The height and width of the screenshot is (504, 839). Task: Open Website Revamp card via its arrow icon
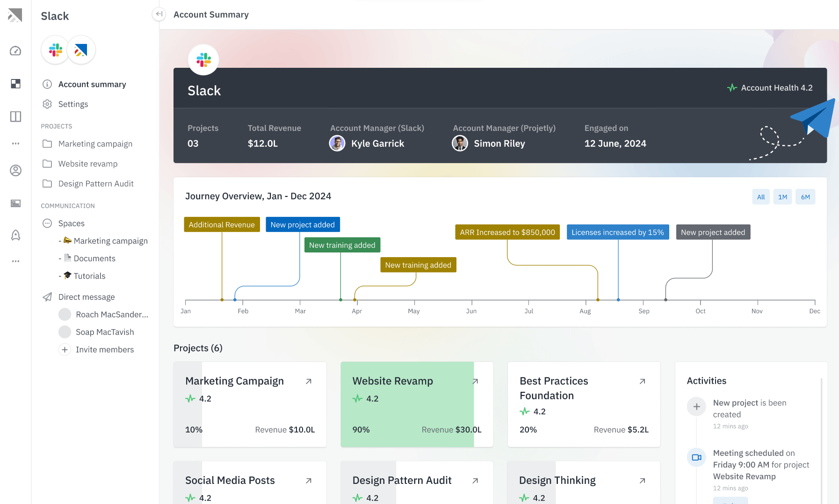click(475, 382)
